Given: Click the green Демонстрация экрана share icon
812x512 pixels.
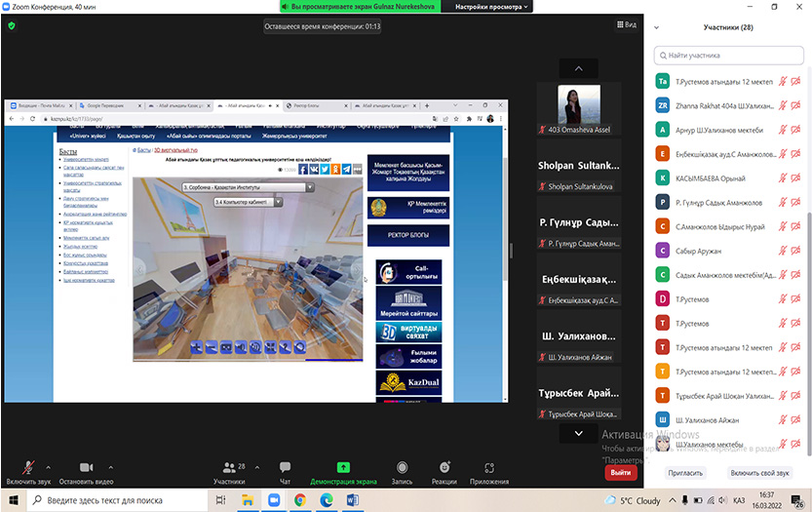Looking at the screenshot, I should coord(343,469).
